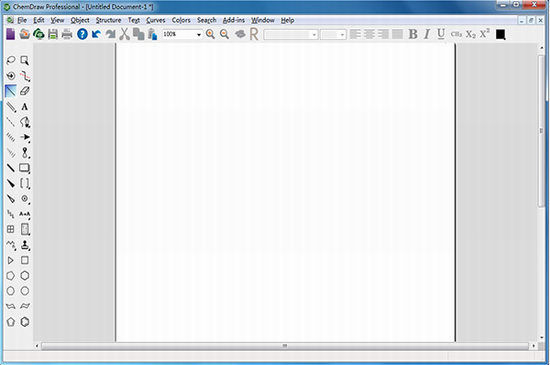The image size is (550, 365).
Task: Select the Cyclohexane ring tool beside the cyclopentane ring
Action: [x=25, y=276]
